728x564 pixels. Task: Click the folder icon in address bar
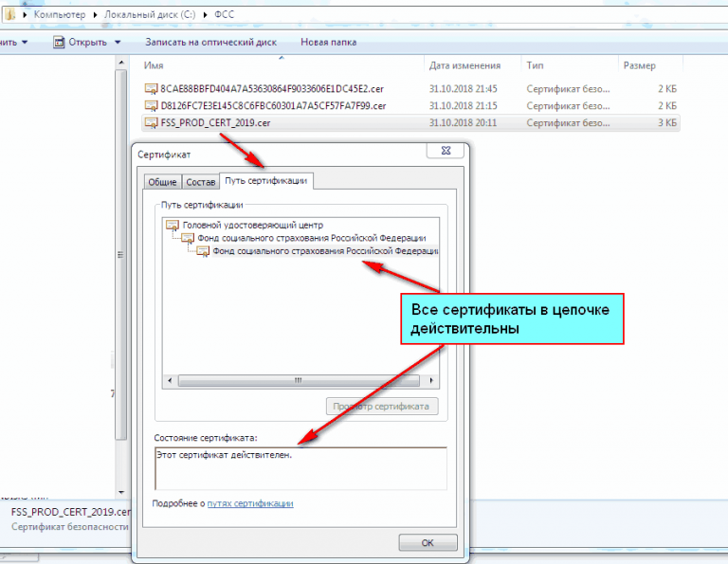coord(8,15)
